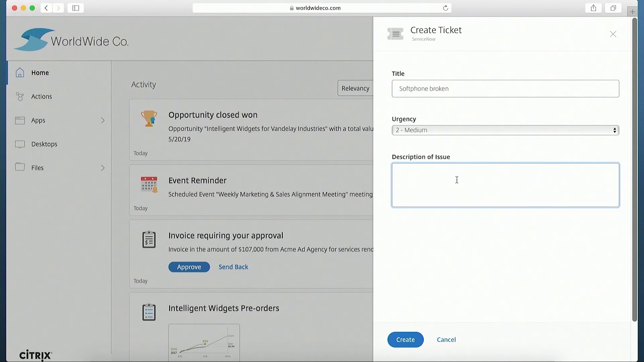Open a new tab with plus button

(x=632, y=12)
